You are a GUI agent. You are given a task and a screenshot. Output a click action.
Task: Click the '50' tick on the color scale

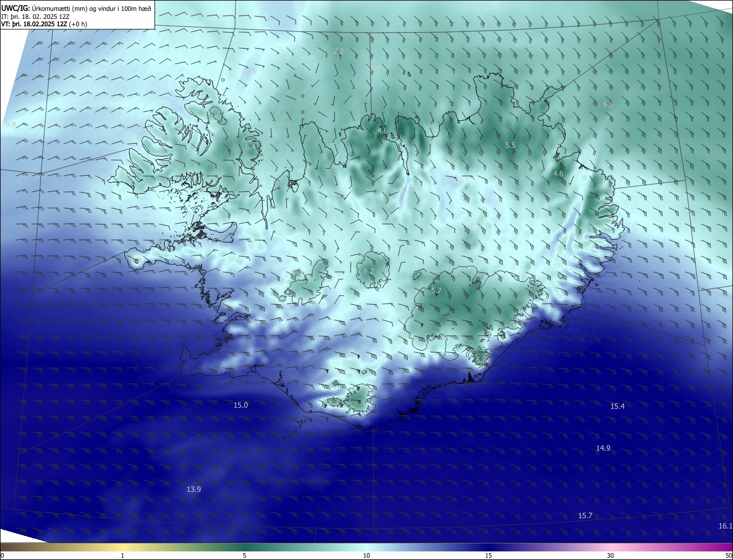(x=728, y=555)
